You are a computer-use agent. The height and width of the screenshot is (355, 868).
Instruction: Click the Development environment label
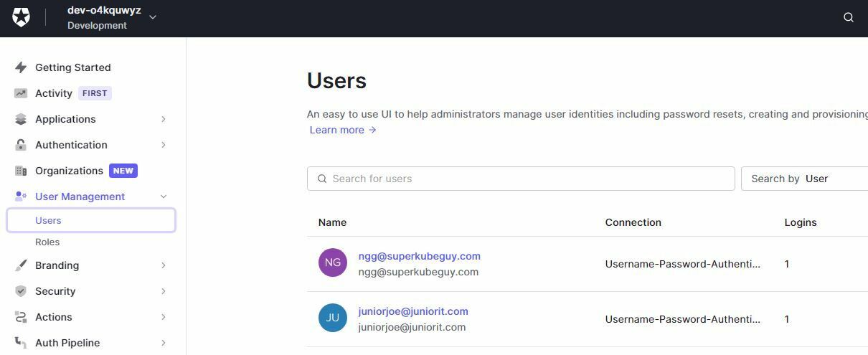tap(98, 25)
